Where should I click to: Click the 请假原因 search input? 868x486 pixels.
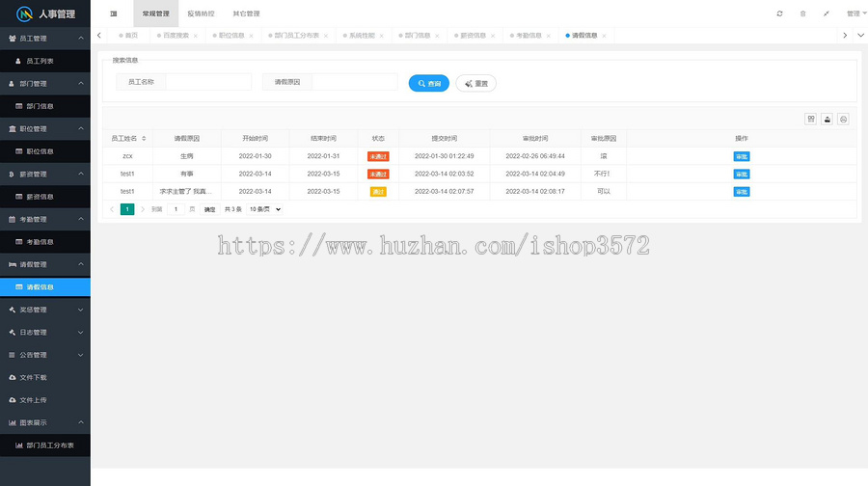pos(354,82)
